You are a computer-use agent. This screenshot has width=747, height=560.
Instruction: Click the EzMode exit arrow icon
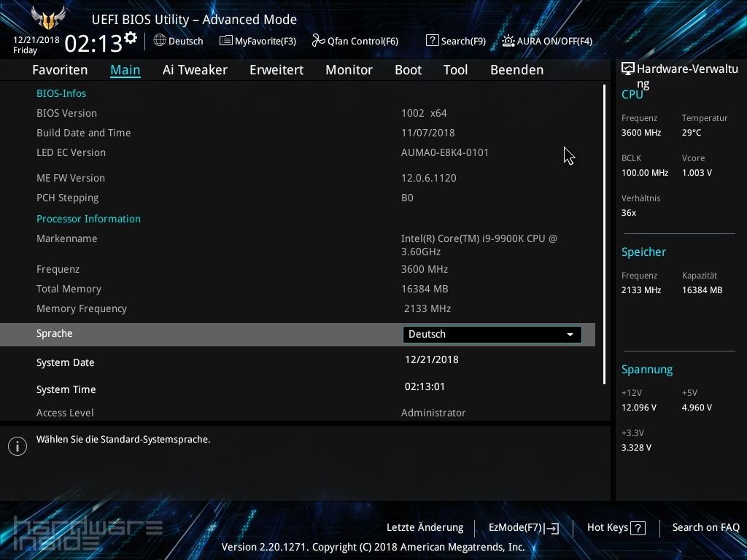(x=551, y=528)
